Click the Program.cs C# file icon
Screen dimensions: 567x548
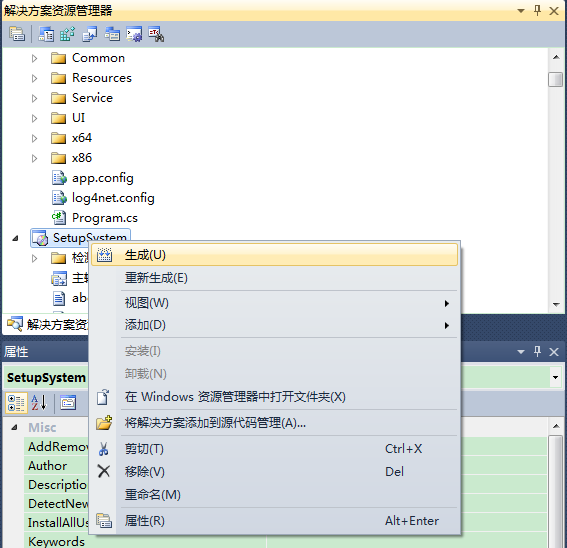[x=59, y=218]
